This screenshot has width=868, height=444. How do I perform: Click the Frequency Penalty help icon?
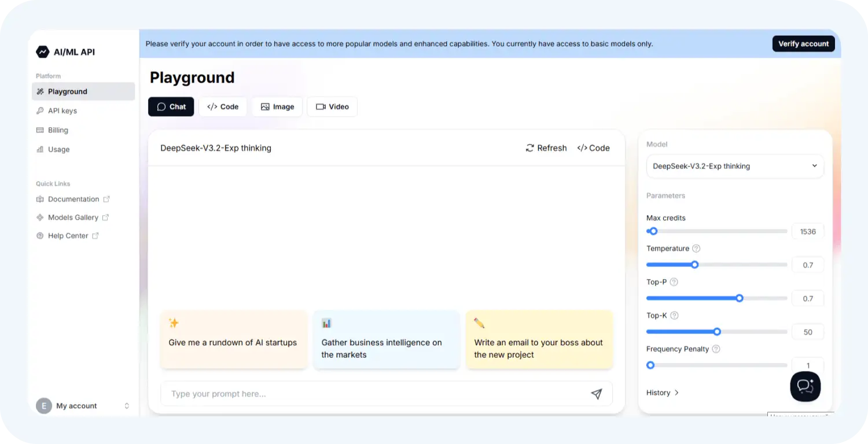pos(716,349)
